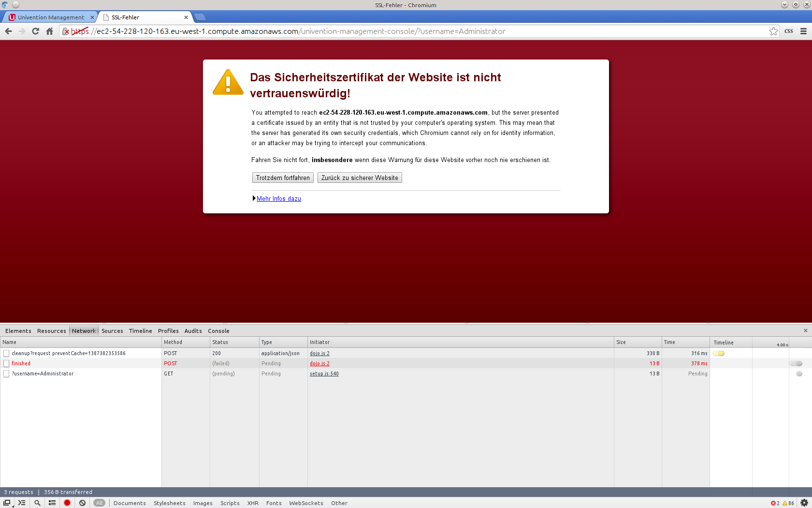Expand the 'Mehr Infos dazu' section
The image size is (812, 508).
pos(278,198)
